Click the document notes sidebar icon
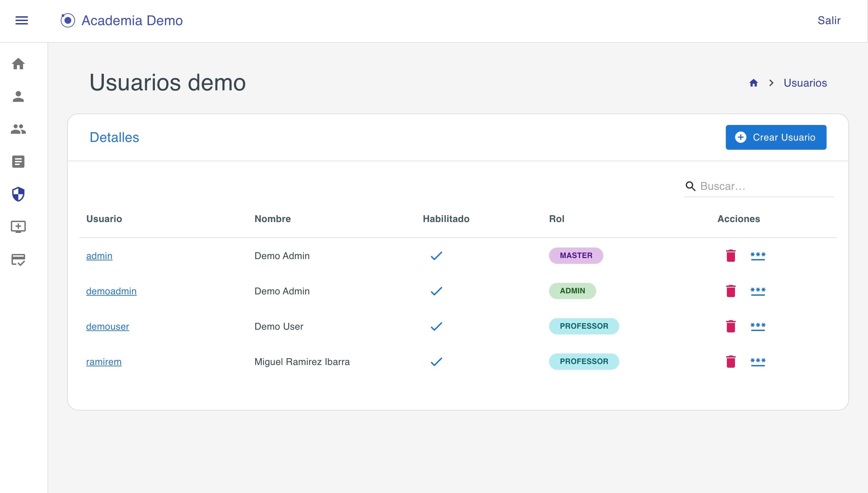868x493 pixels. 18,162
